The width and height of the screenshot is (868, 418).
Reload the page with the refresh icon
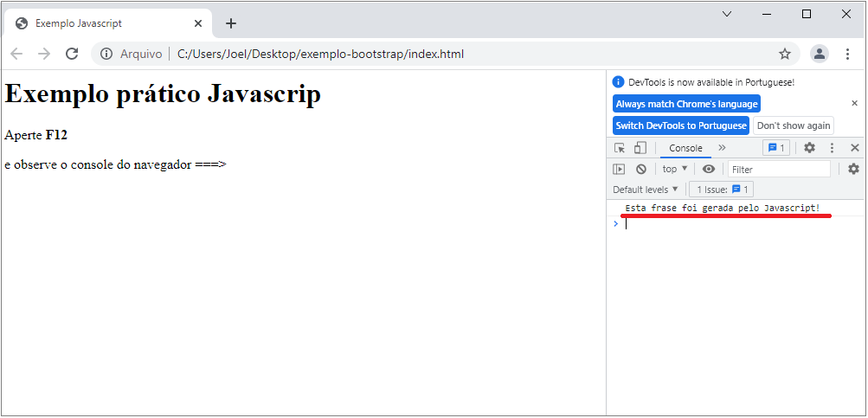click(72, 54)
